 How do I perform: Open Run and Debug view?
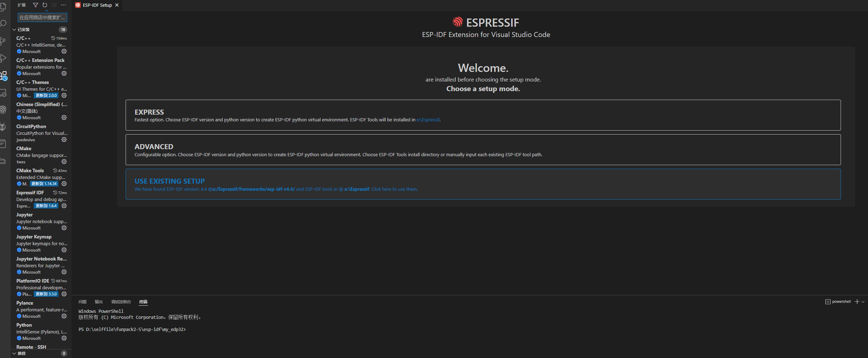point(3,58)
